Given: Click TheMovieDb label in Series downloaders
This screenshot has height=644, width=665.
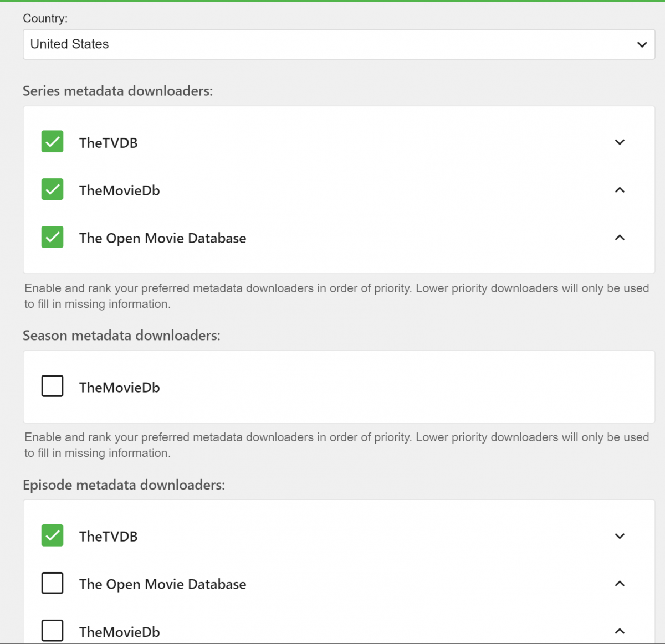Looking at the screenshot, I should point(119,190).
